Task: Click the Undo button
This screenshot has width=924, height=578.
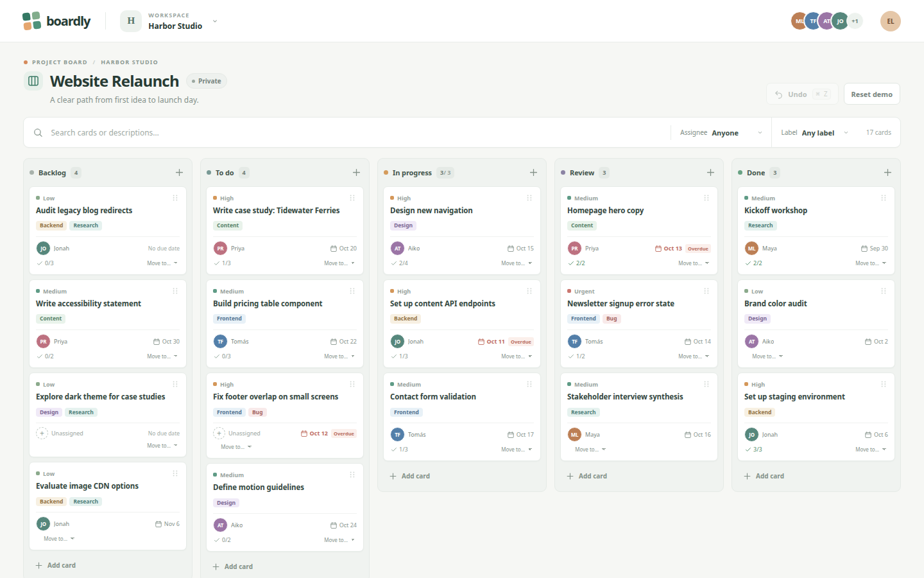Action: point(802,94)
